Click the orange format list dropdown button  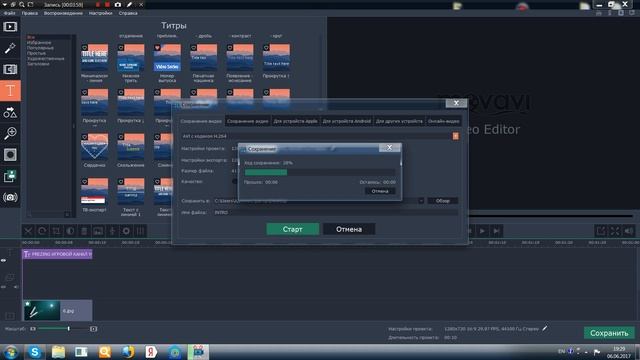pyautogui.click(x=456, y=136)
